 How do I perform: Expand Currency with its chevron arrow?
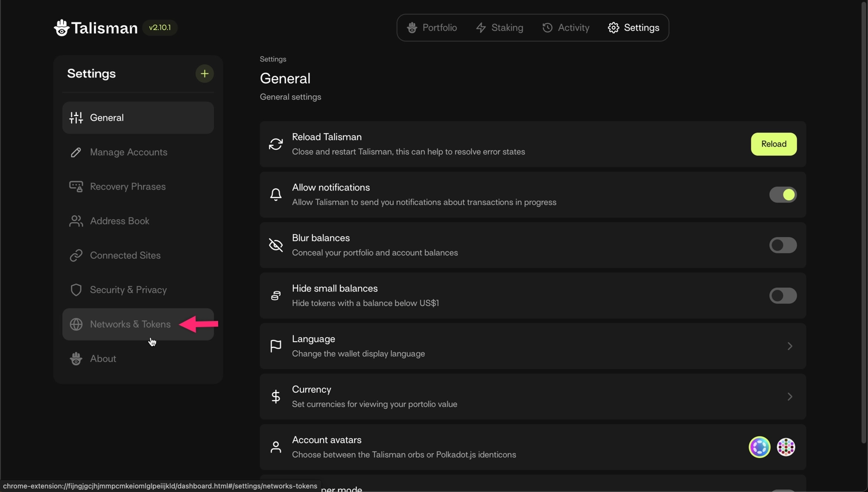tap(790, 397)
